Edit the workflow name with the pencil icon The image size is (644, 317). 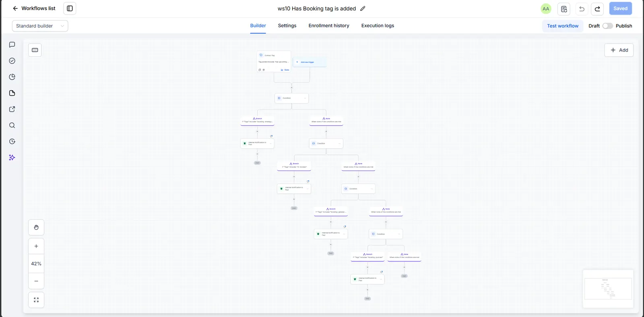(363, 8)
